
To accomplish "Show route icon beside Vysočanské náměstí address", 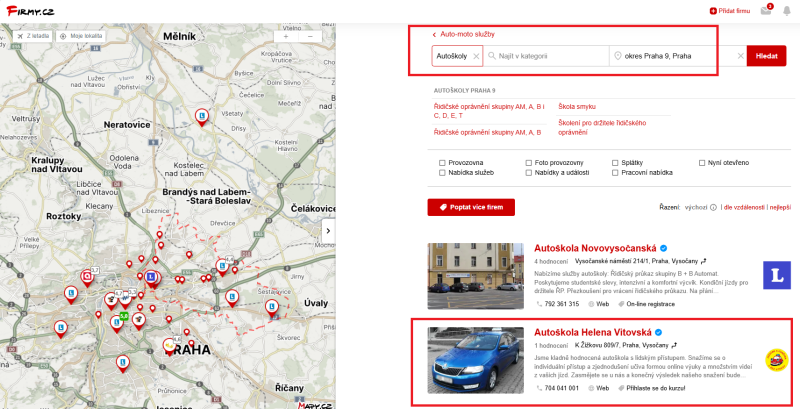I will click(704, 261).
